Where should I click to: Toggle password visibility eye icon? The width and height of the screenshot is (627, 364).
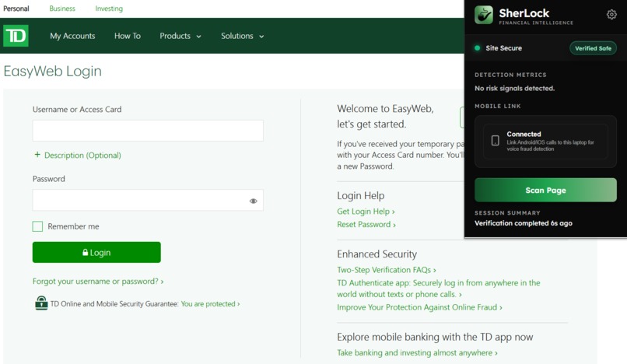coord(253,201)
